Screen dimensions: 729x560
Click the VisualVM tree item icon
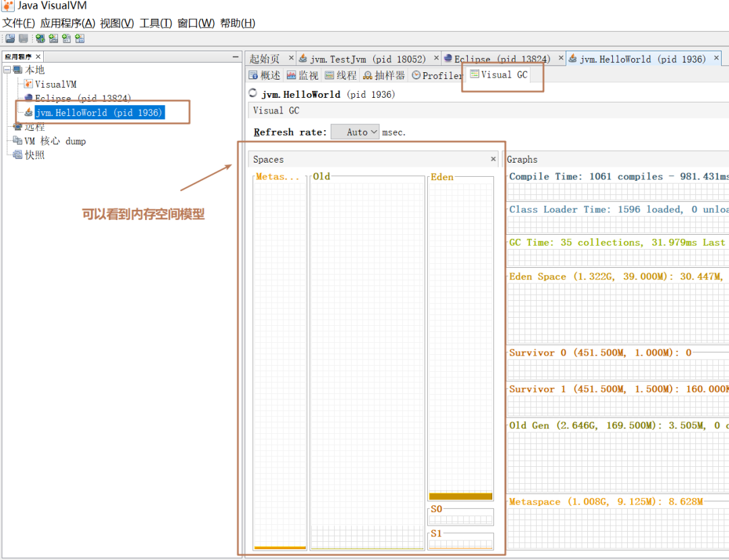(x=29, y=84)
